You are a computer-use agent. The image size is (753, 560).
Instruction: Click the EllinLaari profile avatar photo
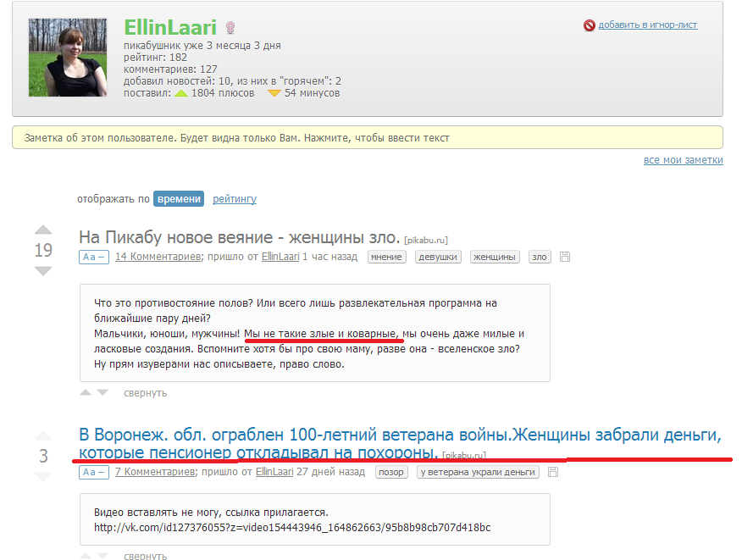coord(68,58)
